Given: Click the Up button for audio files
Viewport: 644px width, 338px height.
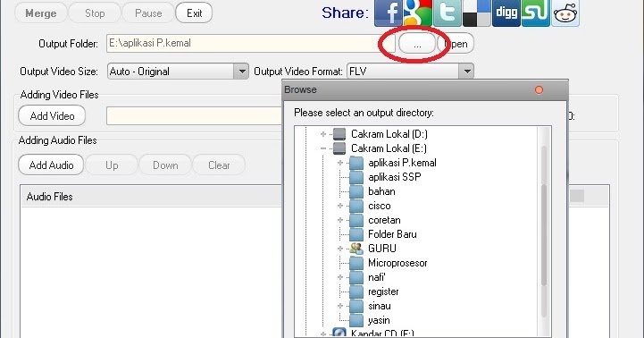Looking at the screenshot, I should coord(112,165).
